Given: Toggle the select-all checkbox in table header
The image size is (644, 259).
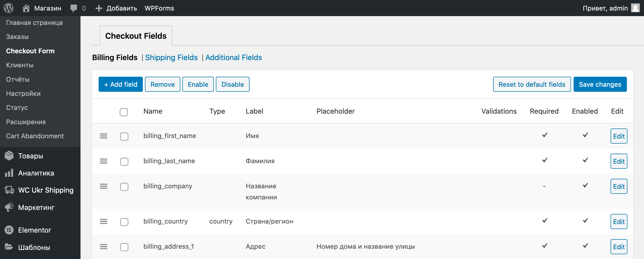Looking at the screenshot, I should pyautogui.click(x=124, y=112).
